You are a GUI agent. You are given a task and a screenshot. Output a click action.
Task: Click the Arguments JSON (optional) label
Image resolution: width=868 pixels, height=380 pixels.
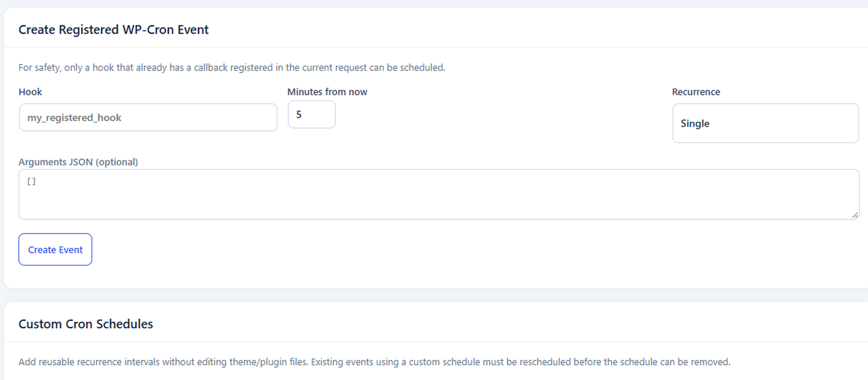(78, 162)
